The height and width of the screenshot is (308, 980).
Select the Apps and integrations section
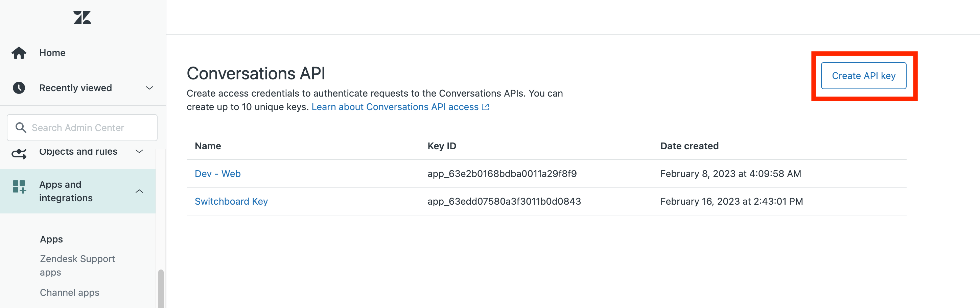(x=78, y=191)
